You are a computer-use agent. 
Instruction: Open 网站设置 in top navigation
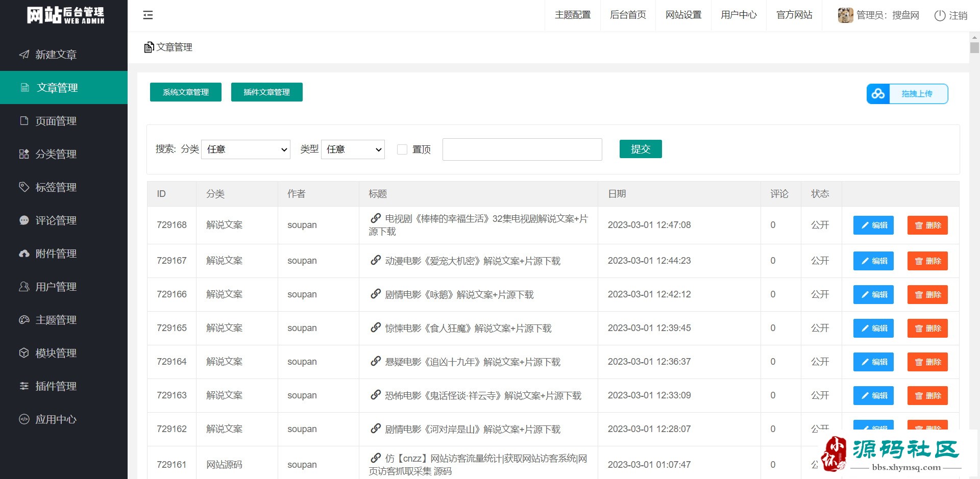(683, 15)
